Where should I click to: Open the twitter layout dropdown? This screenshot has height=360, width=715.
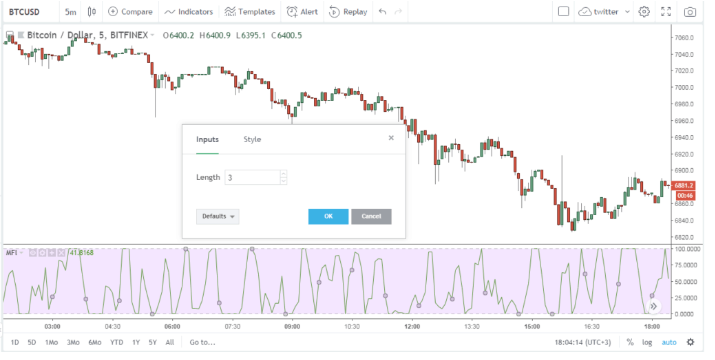point(604,12)
